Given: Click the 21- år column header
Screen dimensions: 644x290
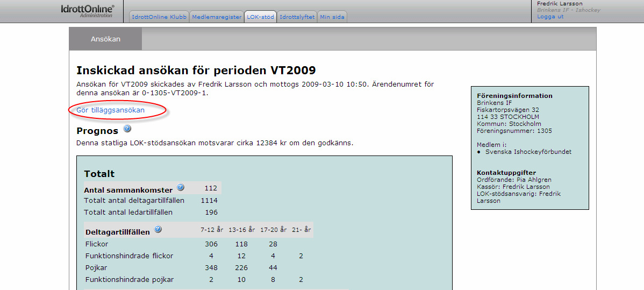Looking at the screenshot, I should click(x=300, y=230).
